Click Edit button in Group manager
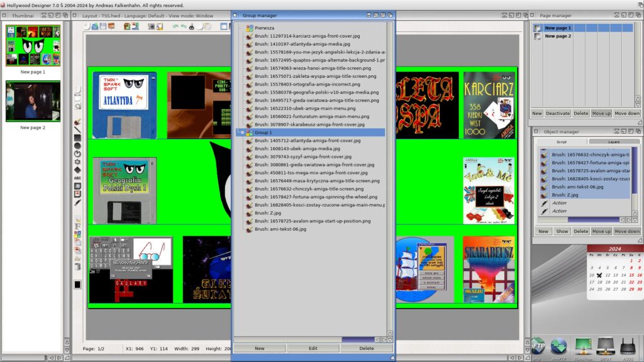This screenshot has height=362, width=644. click(x=313, y=348)
